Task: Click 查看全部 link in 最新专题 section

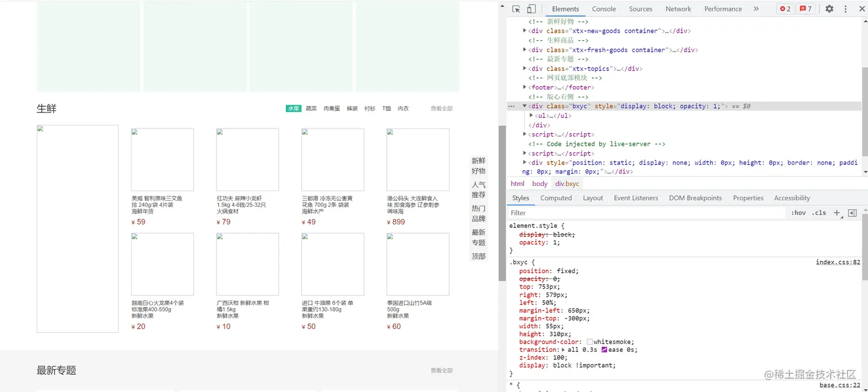Action: pyautogui.click(x=441, y=370)
